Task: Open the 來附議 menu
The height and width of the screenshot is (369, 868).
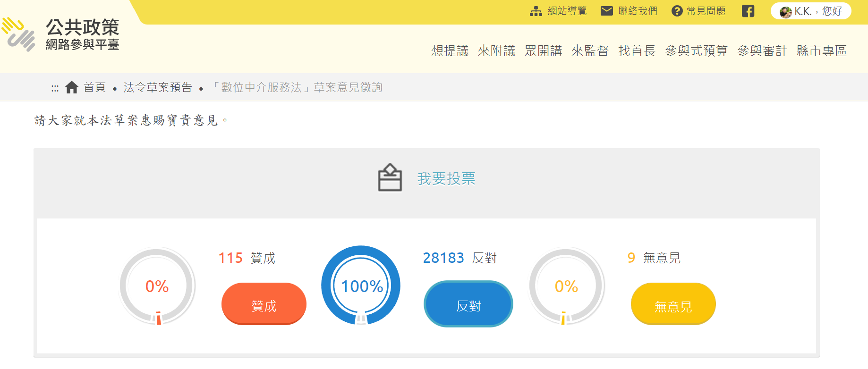Action: (496, 51)
